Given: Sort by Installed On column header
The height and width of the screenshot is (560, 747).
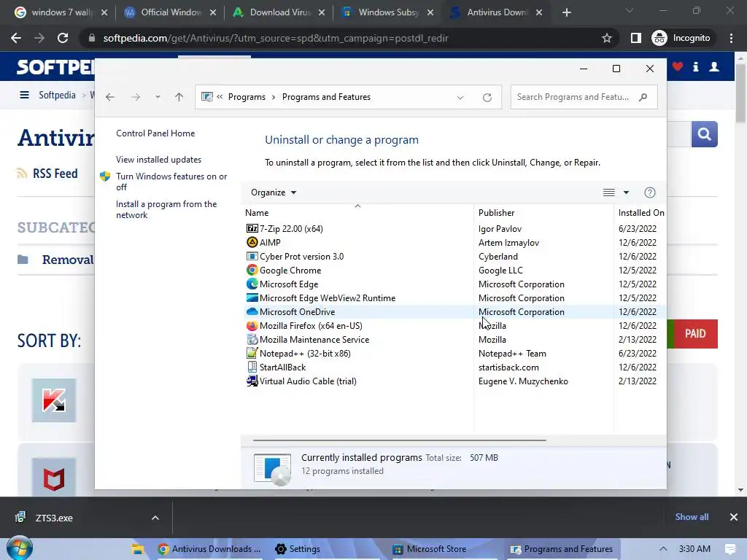Looking at the screenshot, I should tap(640, 213).
